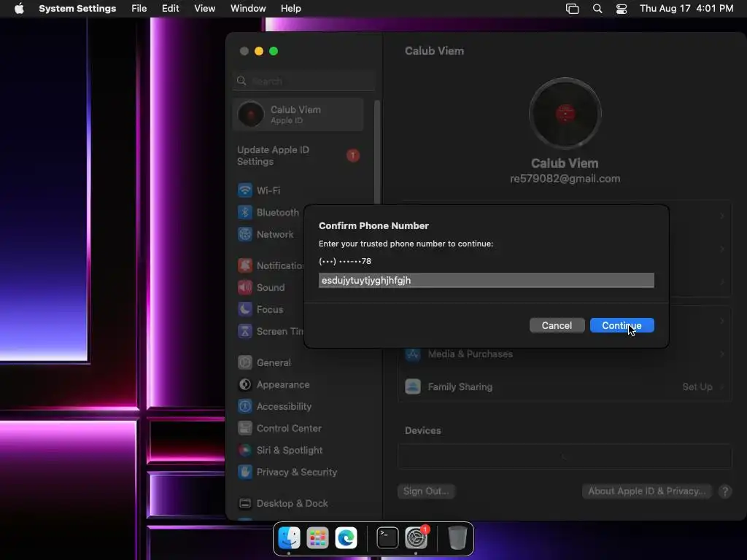The image size is (747, 560).
Task: Open the Apple menu
Action: click(x=19, y=8)
